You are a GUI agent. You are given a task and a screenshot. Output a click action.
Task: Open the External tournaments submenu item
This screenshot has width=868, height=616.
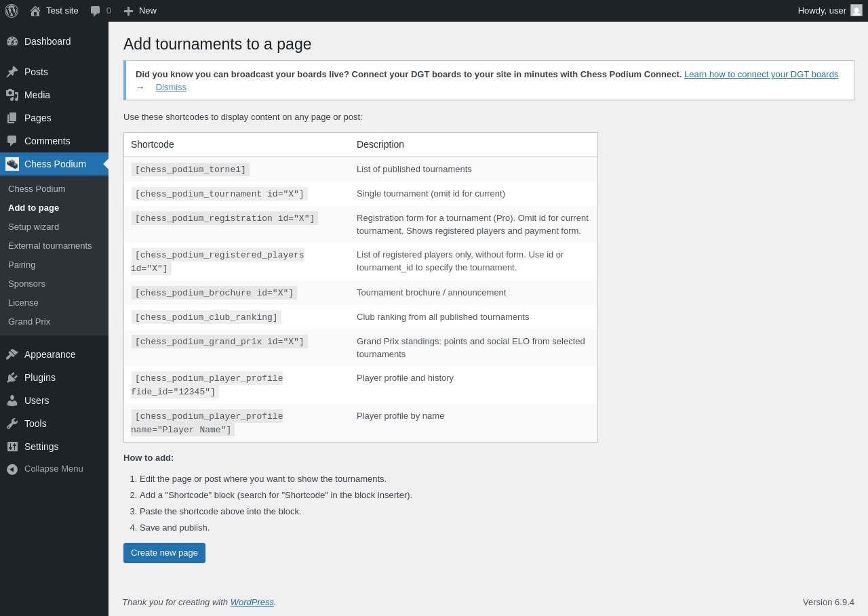50,246
